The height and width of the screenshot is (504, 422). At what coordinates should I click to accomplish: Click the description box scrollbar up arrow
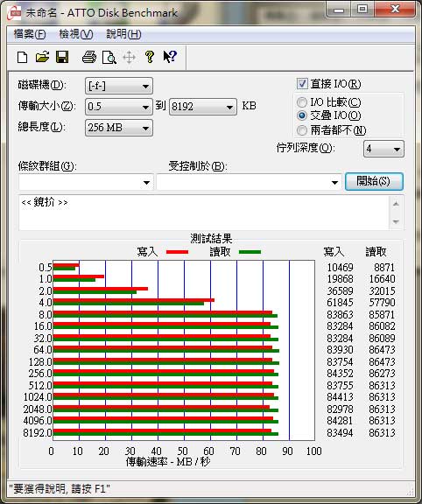396,204
